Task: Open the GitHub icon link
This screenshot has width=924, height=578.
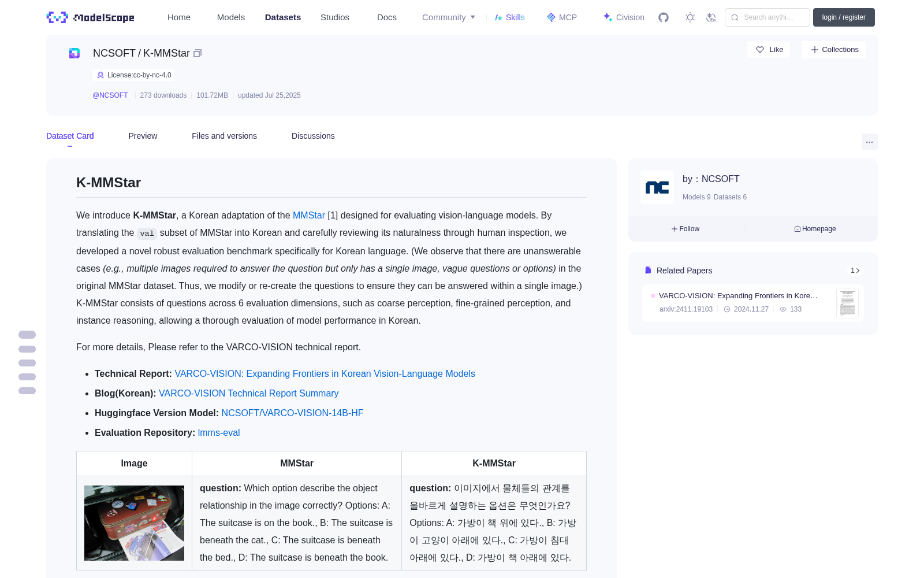Action: (664, 17)
